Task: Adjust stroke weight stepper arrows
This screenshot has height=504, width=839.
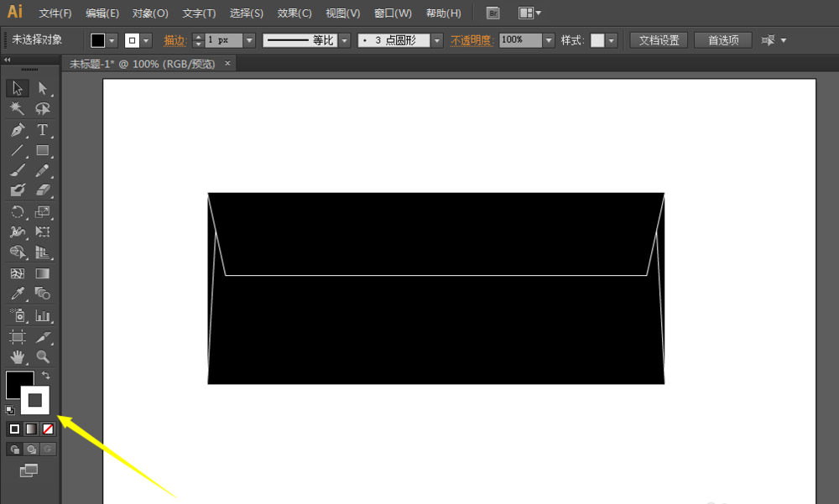Action: click(199, 40)
